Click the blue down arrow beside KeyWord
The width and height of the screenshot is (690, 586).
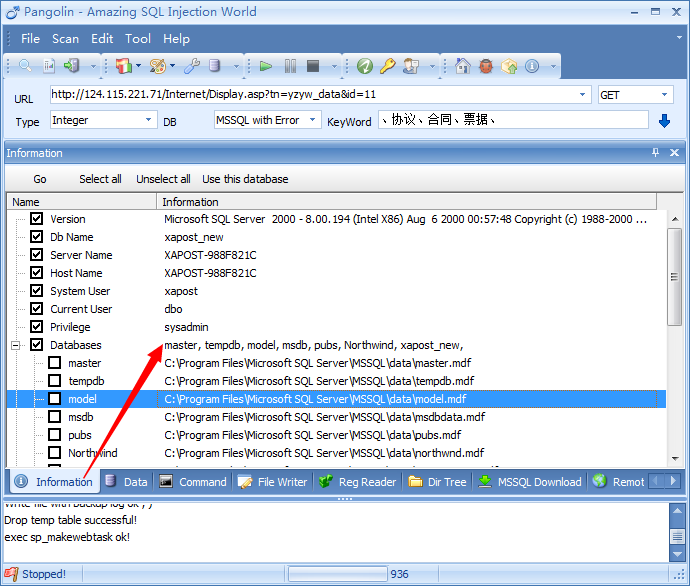[664, 121]
